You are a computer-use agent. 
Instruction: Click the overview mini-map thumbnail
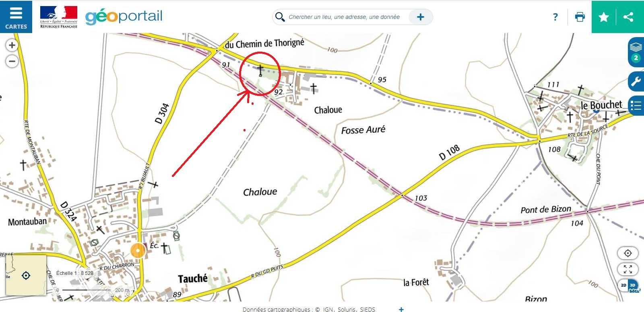coord(26,275)
